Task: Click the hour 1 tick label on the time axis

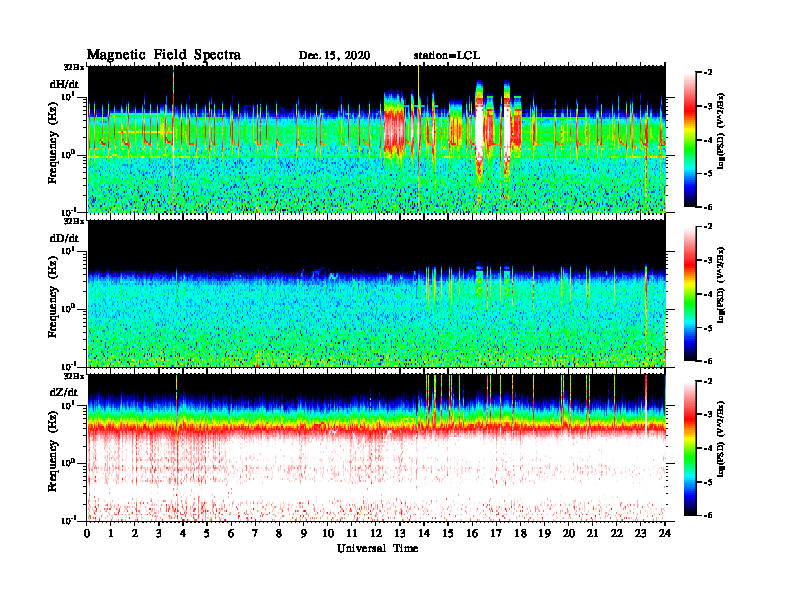Action: point(111,534)
